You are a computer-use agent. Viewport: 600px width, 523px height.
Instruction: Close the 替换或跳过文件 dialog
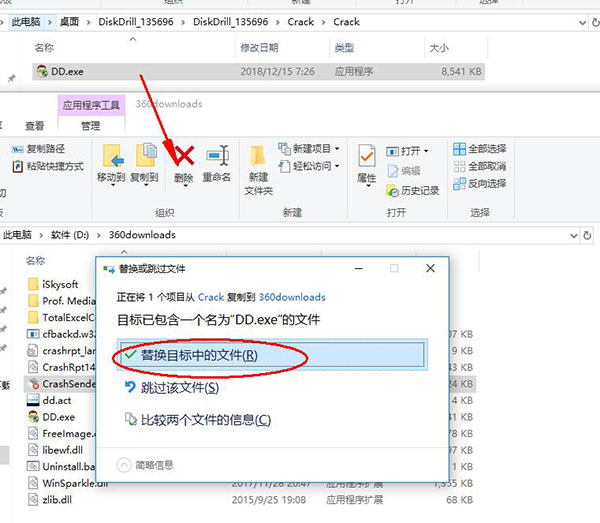click(430, 268)
